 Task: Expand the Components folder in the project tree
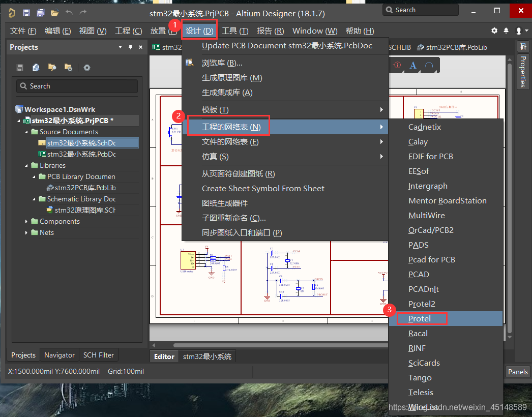(27, 221)
